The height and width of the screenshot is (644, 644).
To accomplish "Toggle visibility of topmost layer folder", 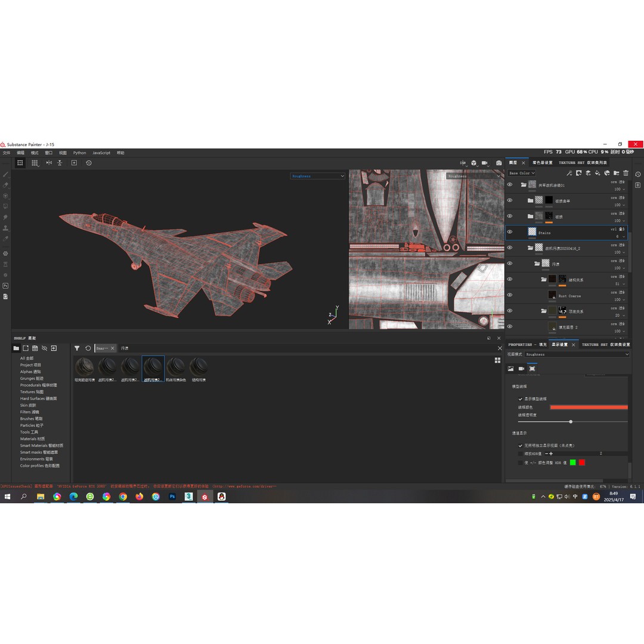I will pos(510,185).
